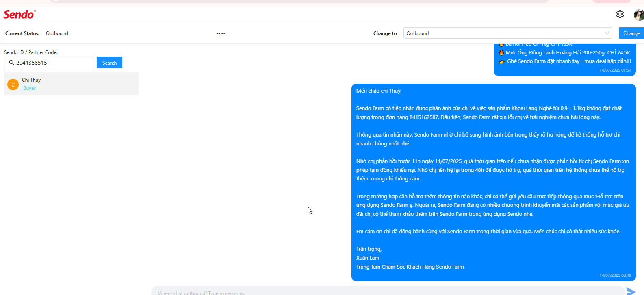Click the Xuân Lâm signature text
The image size is (644, 295).
point(368,258)
